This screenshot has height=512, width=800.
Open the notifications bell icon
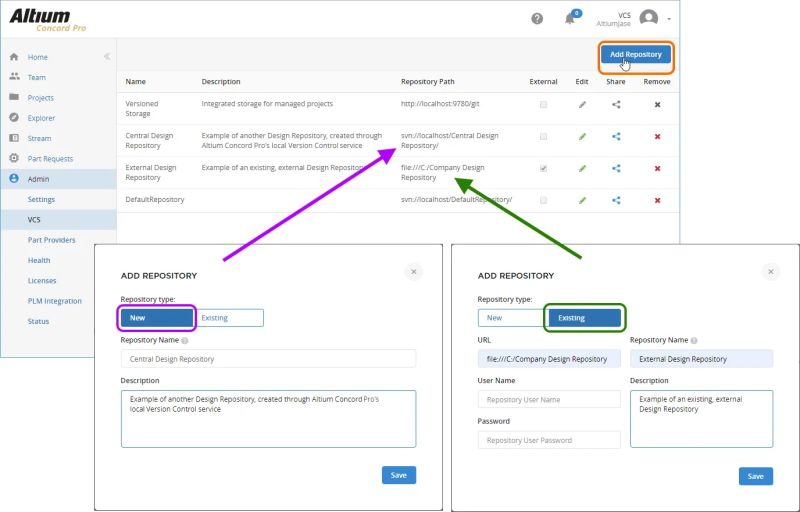(x=570, y=19)
